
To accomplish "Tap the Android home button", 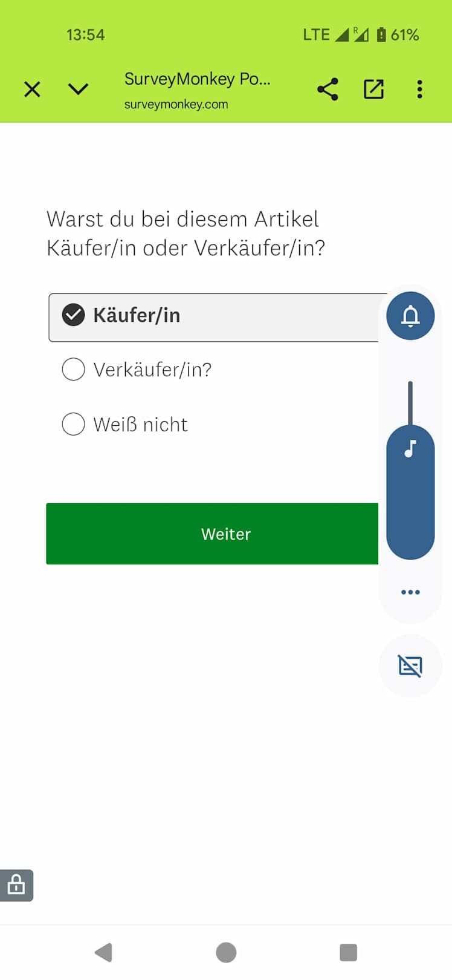I will point(226,952).
